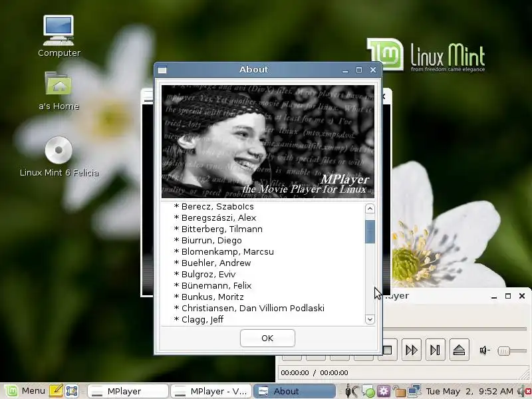Maximize the MPlayer control window

(508, 296)
